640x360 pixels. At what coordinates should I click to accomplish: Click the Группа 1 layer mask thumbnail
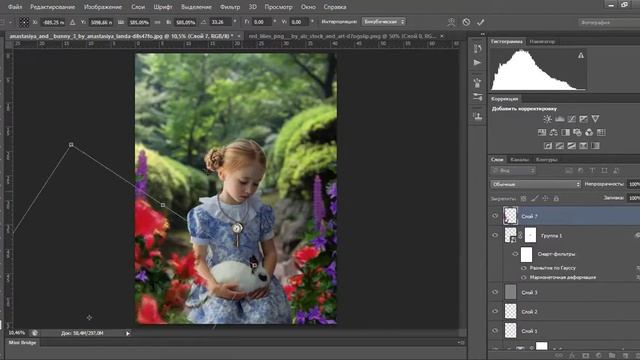[530, 236]
